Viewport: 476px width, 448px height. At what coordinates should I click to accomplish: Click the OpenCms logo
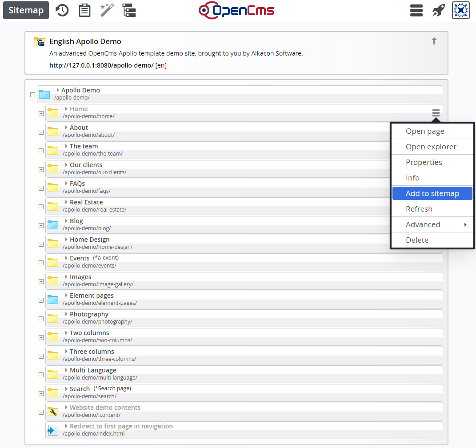236,10
